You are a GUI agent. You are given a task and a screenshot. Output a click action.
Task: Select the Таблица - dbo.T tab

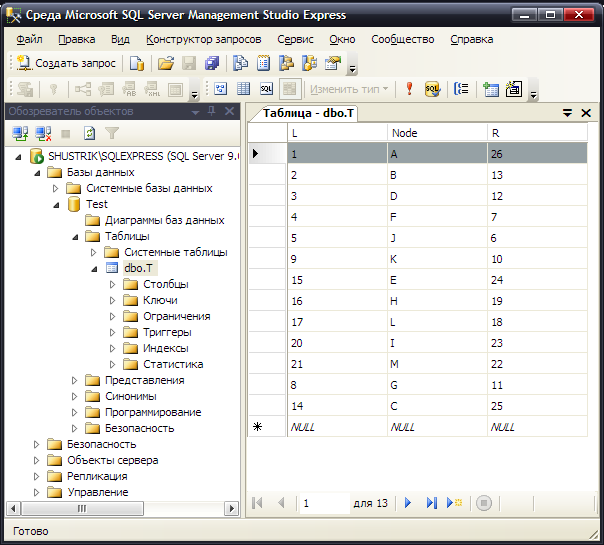(x=308, y=113)
